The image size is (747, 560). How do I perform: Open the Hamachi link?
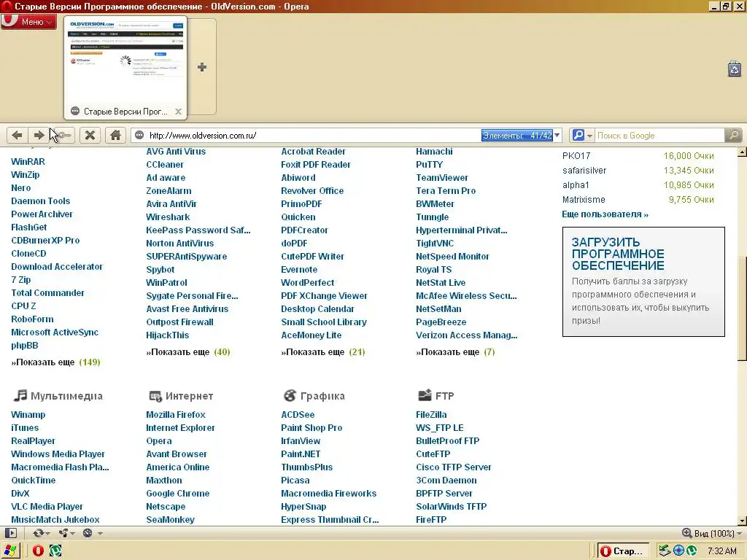[434, 152]
